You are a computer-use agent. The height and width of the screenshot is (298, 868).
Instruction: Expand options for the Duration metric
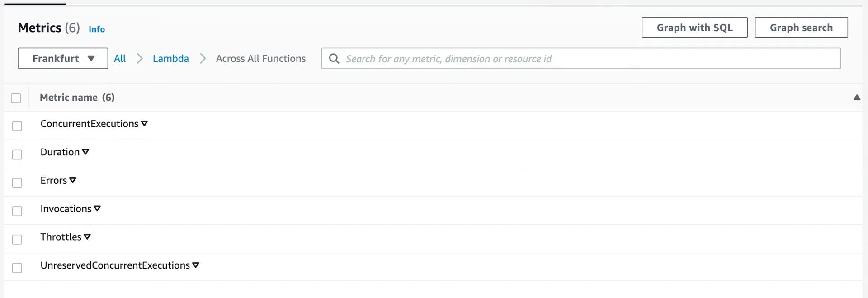click(86, 152)
